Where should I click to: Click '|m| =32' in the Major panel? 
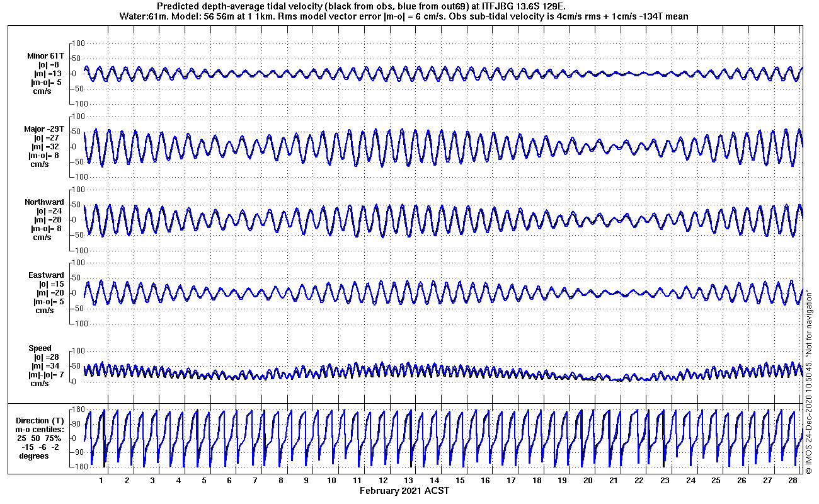[47, 147]
